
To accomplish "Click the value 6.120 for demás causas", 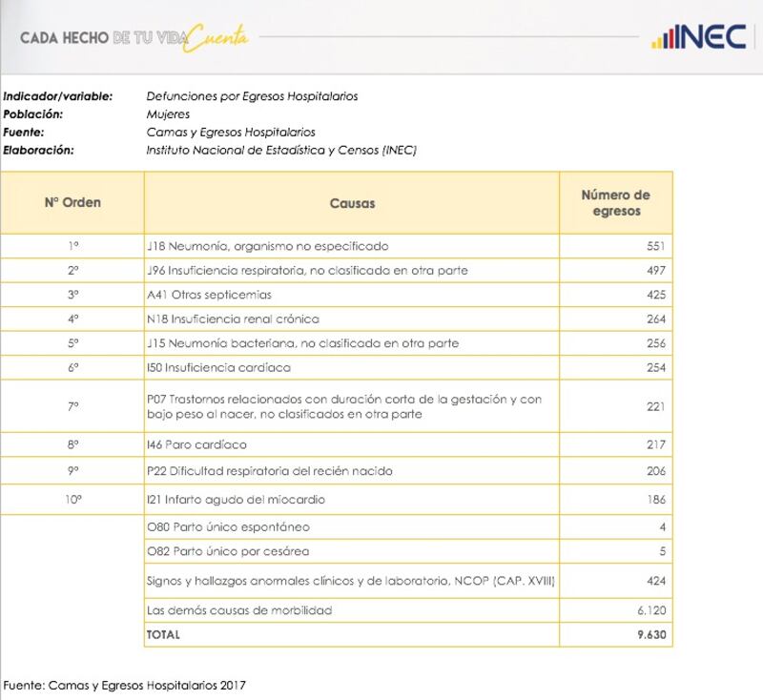I will point(651,610).
